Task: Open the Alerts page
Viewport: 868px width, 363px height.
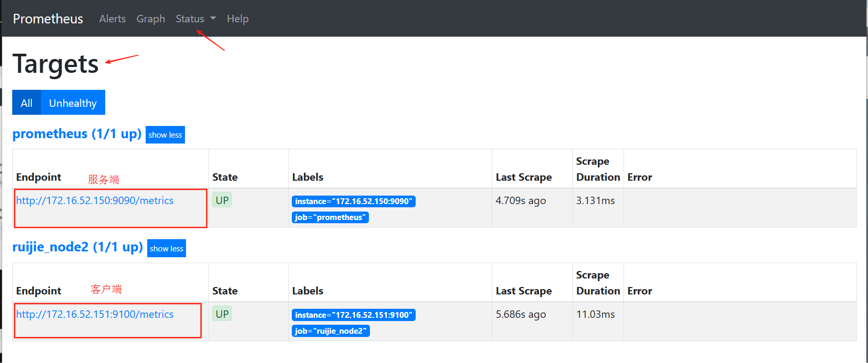Action: pyautogui.click(x=113, y=19)
